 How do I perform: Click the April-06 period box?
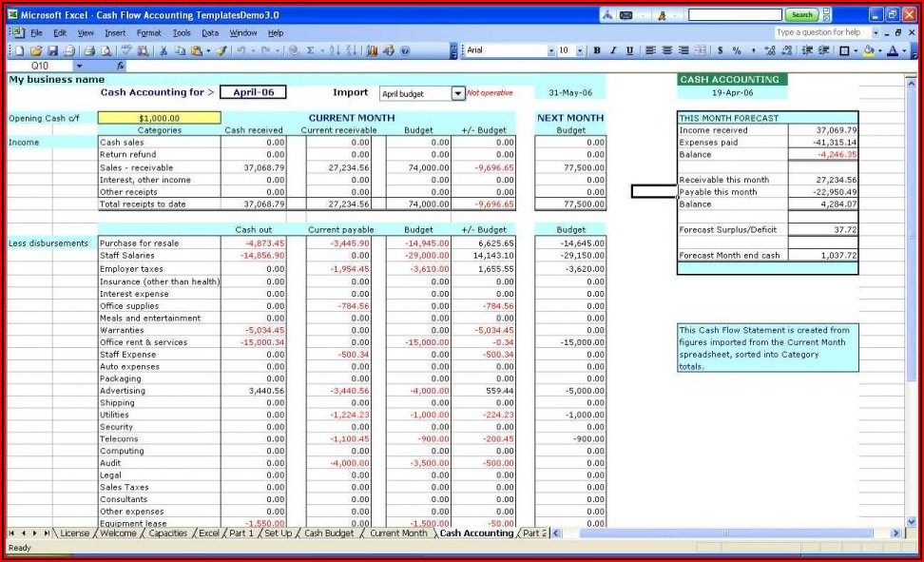[x=252, y=92]
